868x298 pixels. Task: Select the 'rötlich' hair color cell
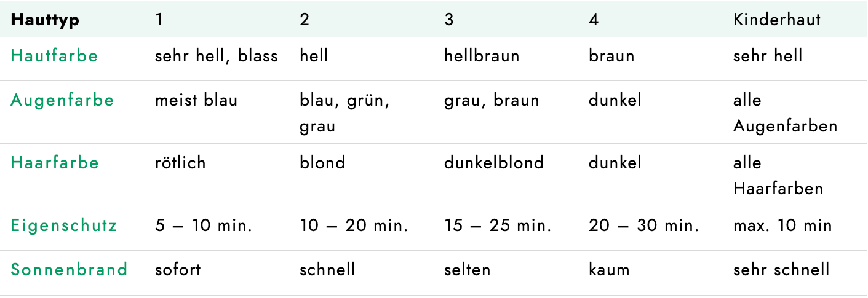(180, 163)
